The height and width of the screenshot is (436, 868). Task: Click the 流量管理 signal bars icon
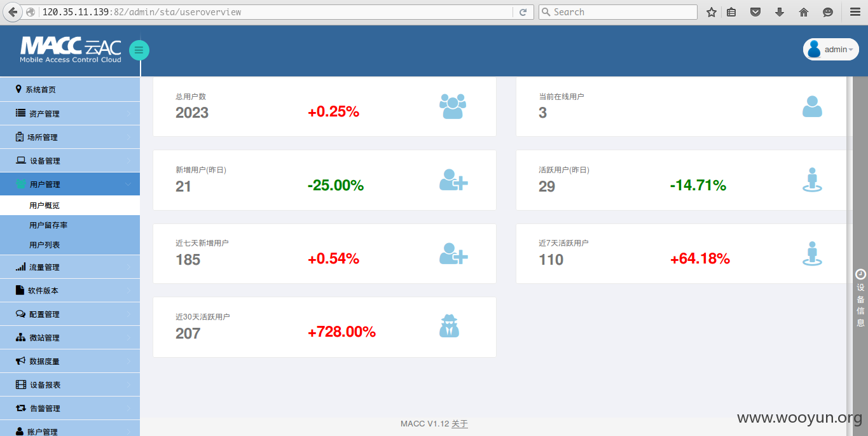pos(21,267)
